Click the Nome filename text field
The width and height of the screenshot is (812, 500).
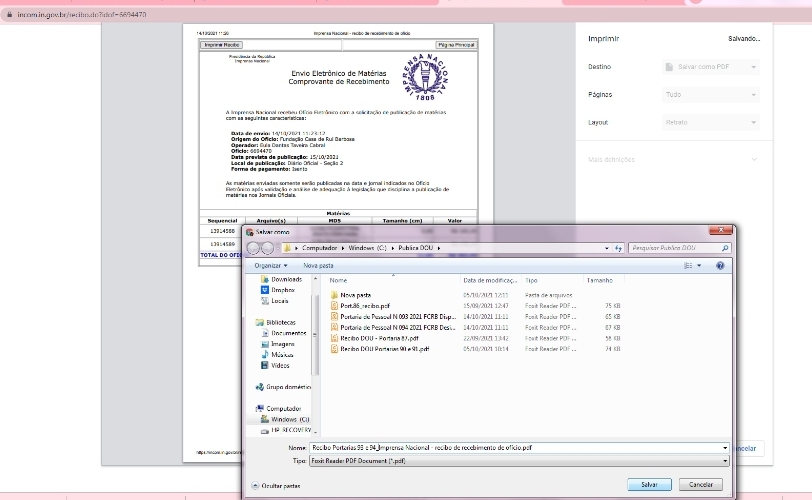point(515,448)
